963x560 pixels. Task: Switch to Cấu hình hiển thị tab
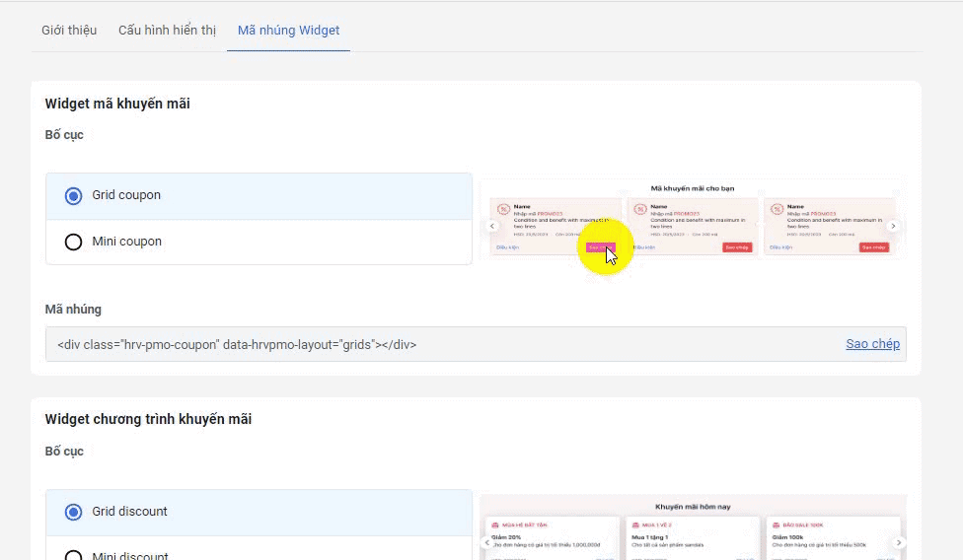point(167,30)
